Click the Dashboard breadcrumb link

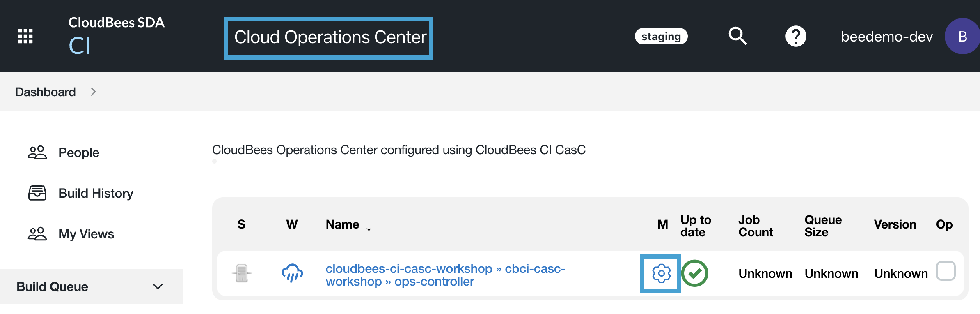(x=46, y=92)
